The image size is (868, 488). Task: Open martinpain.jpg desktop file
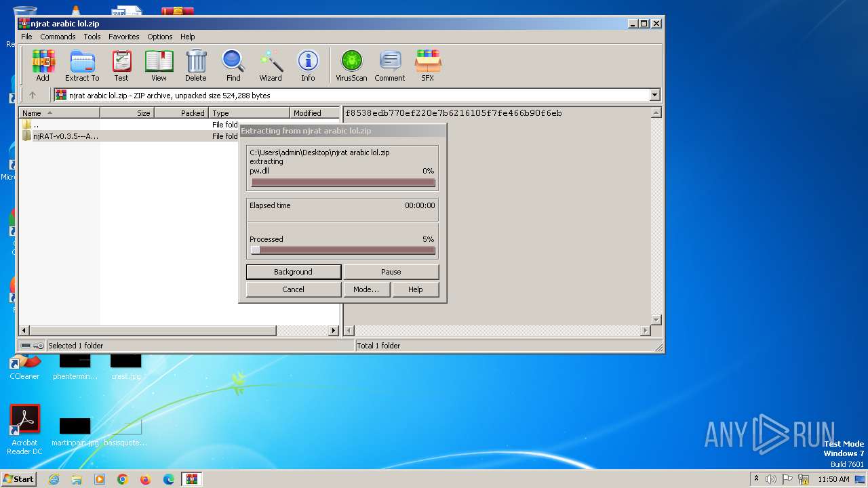click(x=75, y=432)
